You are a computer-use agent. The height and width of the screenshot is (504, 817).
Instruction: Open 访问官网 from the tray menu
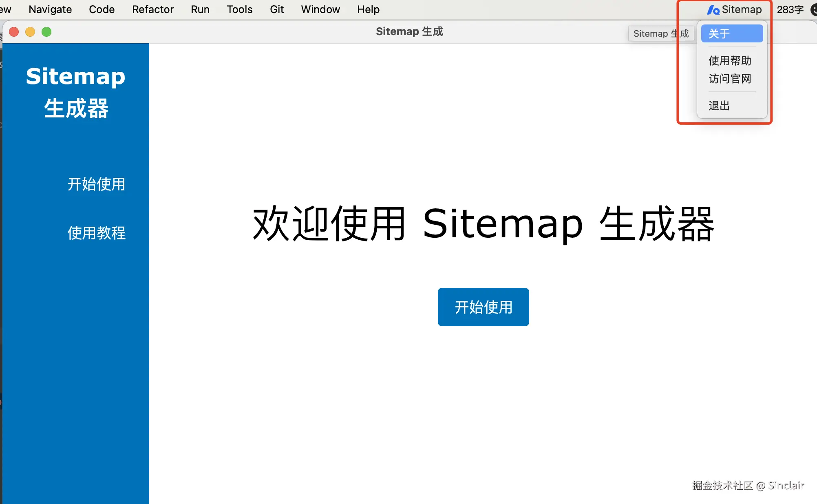730,79
